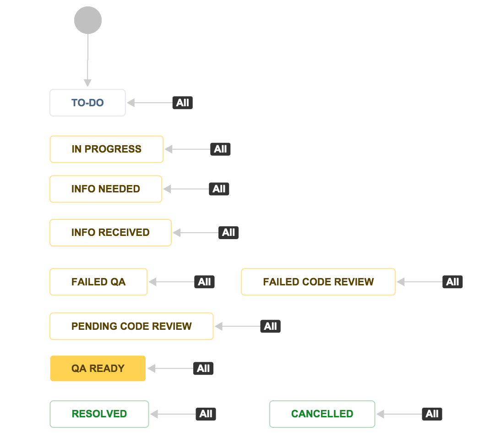Select All badge for PENDING CODE REVIEW
Image resolution: width=501 pixels, height=448 pixels.
[x=270, y=326]
